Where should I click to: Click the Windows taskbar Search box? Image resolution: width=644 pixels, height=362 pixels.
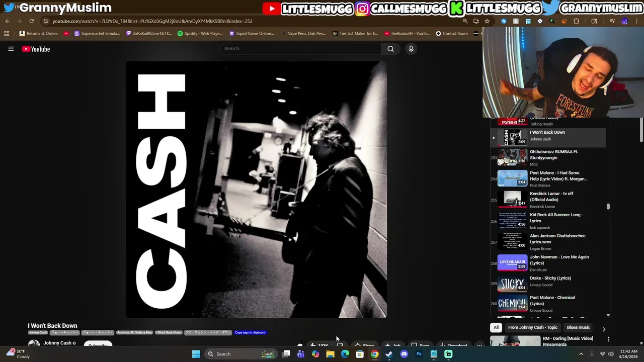[x=241, y=354]
